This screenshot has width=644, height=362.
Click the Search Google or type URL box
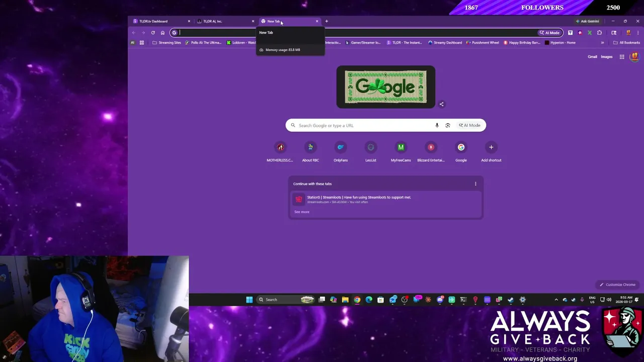385,125
